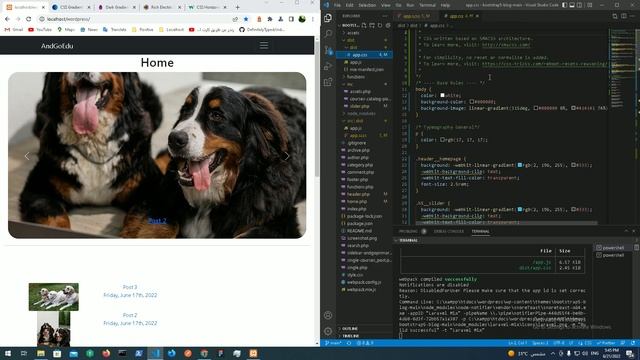This screenshot has width=640, height=360.
Task: Go to the next carousel slide
Action: 287,156
